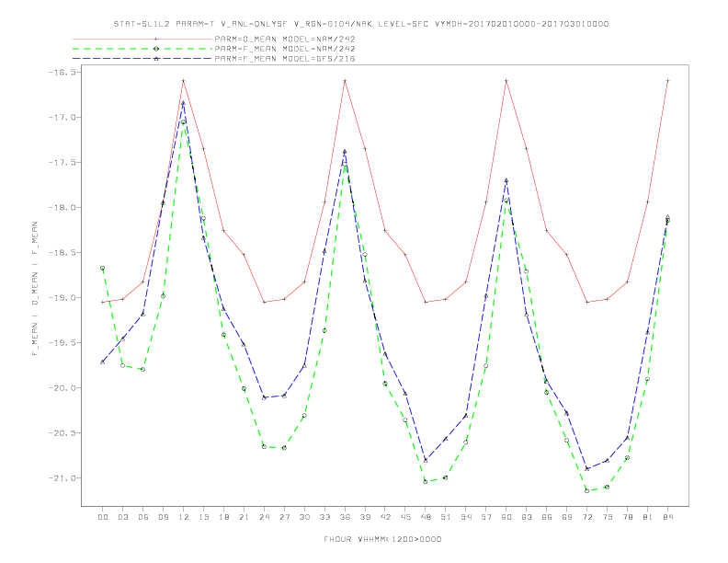The image size is (728, 563).
Task: Click the -18.5 y-axis tick label
Action: (62, 252)
